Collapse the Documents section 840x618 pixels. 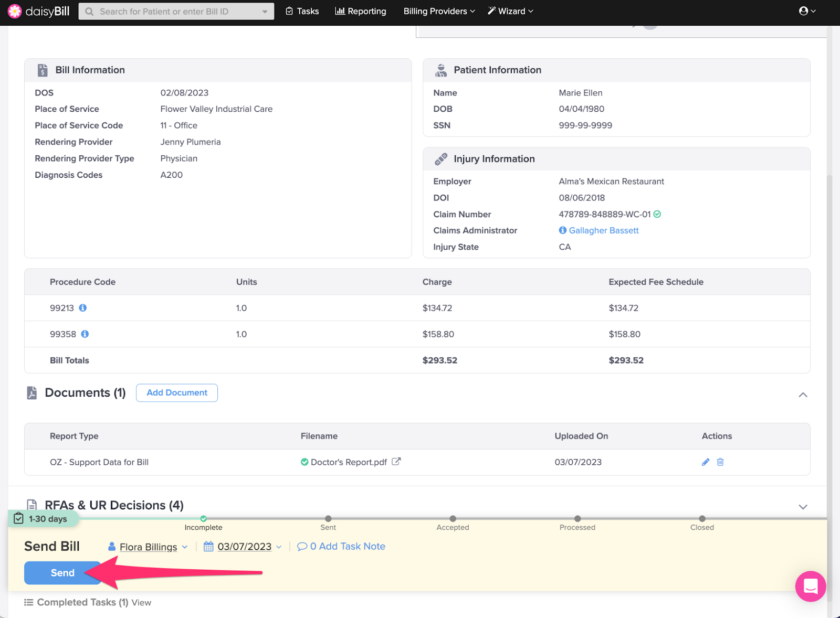803,395
